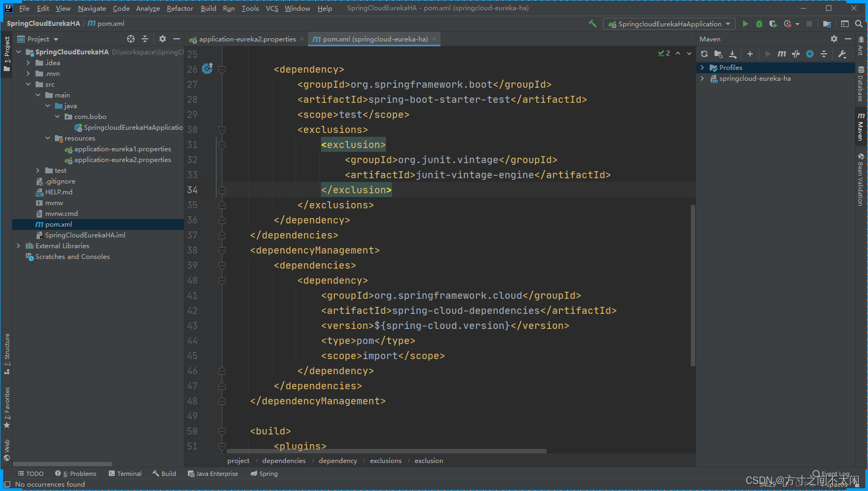Close the pom.xml editor tab

[x=433, y=39]
